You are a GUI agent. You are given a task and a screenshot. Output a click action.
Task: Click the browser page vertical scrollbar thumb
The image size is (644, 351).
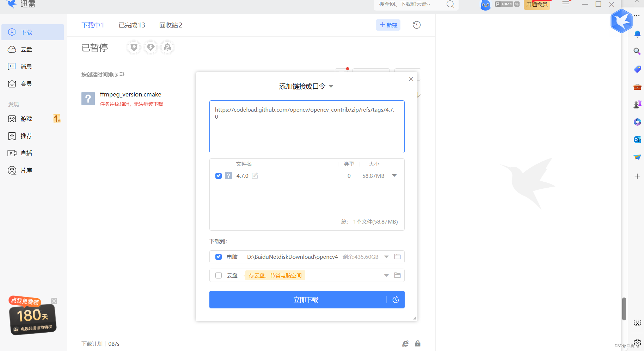624,309
